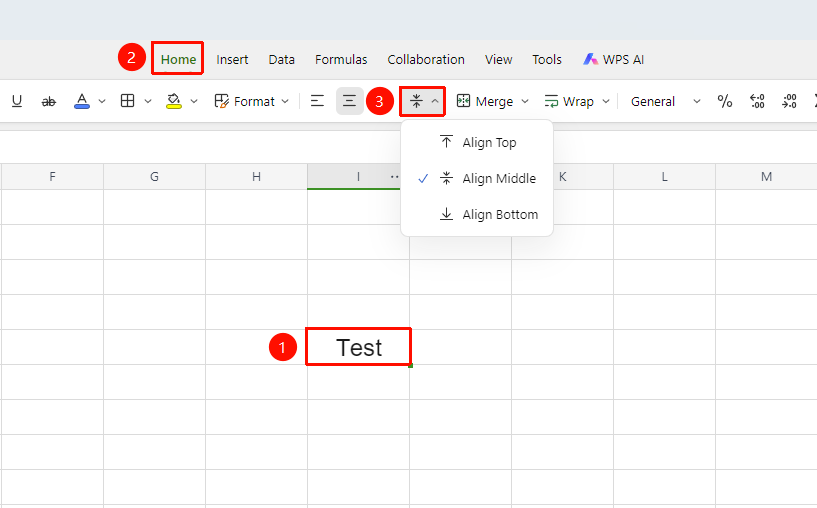
Task: Select column G header
Action: point(154,177)
